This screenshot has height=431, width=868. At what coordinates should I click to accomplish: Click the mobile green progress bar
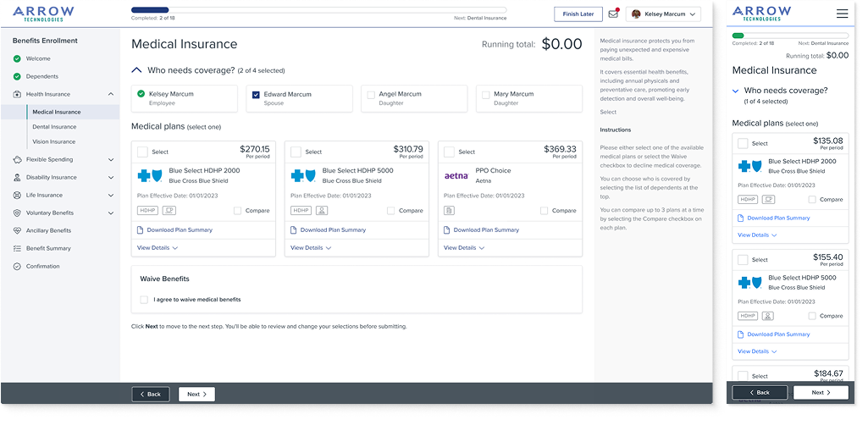coord(790,36)
